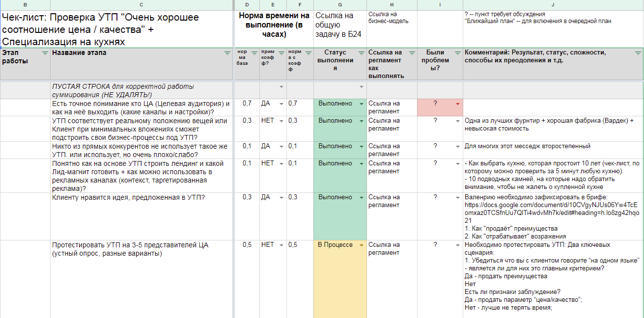Select column B header
The height and width of the screenshot is (318, 644).
click(x=25, y=5)
